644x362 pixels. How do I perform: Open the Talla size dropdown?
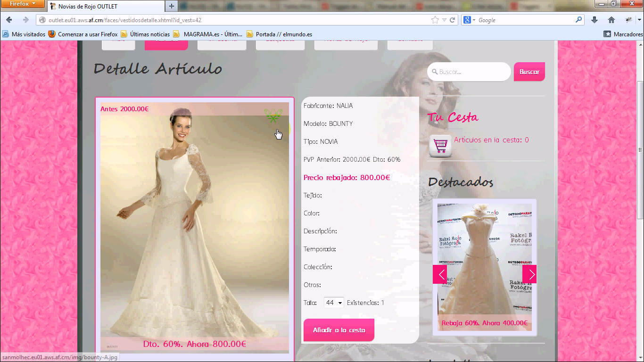click(x=334, y=303)
